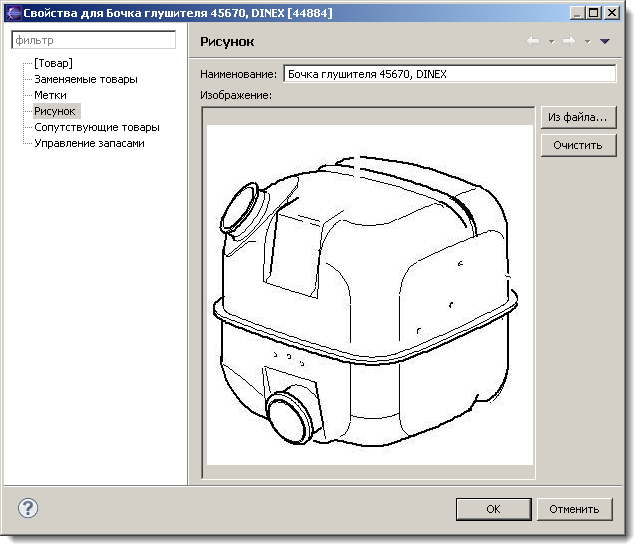Click the Из файла... button
641x551 pixels.
click(578, 117)
